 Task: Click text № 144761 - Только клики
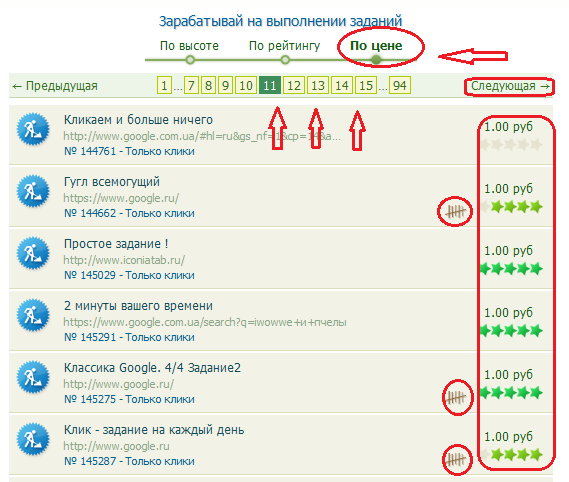tap(129, 151)
